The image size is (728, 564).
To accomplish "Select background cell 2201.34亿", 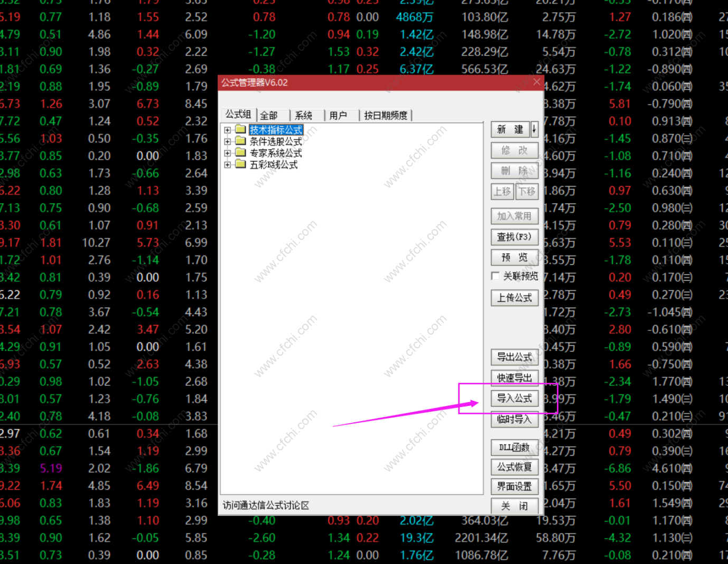I will tap(481, 538).
